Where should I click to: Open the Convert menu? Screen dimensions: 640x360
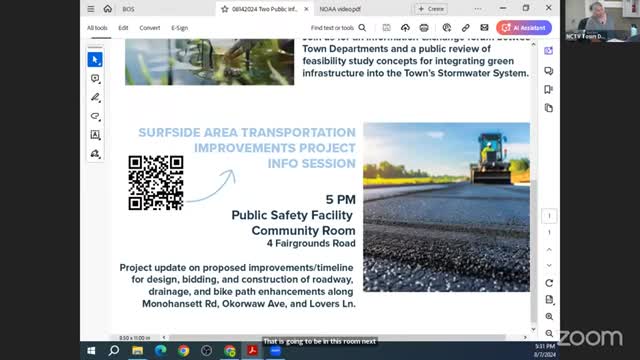150,28
